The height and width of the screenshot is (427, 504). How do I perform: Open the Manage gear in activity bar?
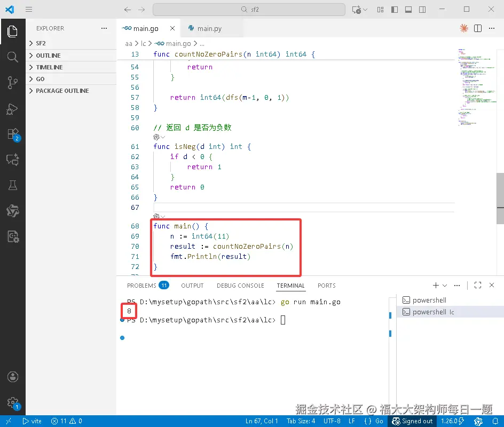click(13, 403)
